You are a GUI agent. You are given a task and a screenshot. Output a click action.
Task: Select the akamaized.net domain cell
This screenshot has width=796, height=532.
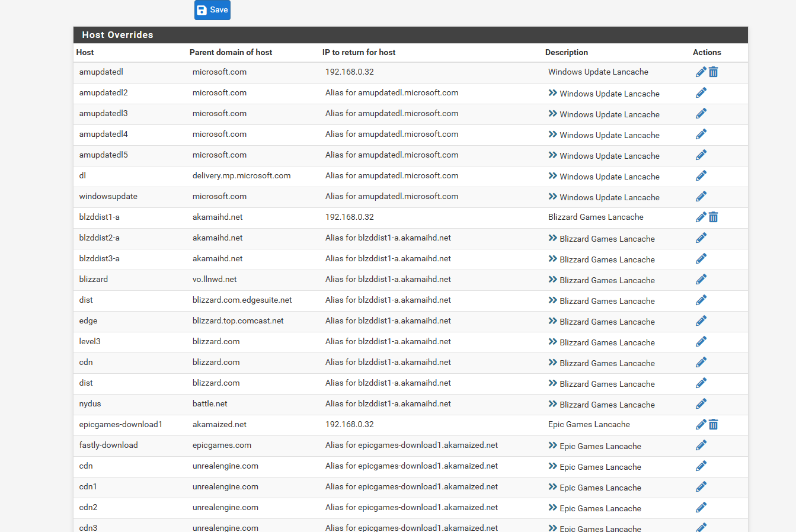tap(219, 424)
